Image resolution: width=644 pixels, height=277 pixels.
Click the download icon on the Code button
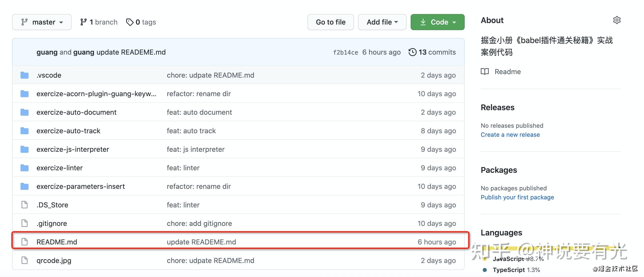[423, 22]
